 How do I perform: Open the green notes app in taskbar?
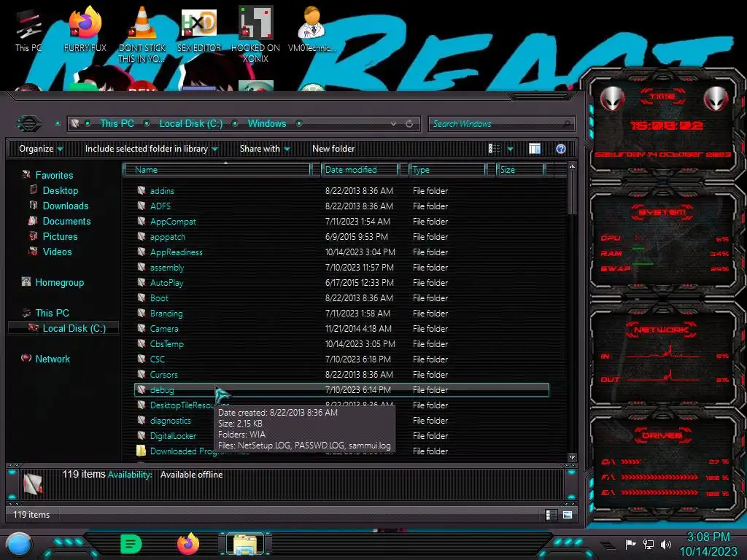(131, 544)
